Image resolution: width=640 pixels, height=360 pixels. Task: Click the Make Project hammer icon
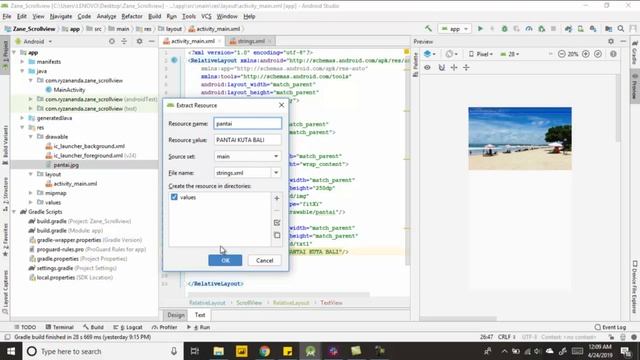pos(428,29)
